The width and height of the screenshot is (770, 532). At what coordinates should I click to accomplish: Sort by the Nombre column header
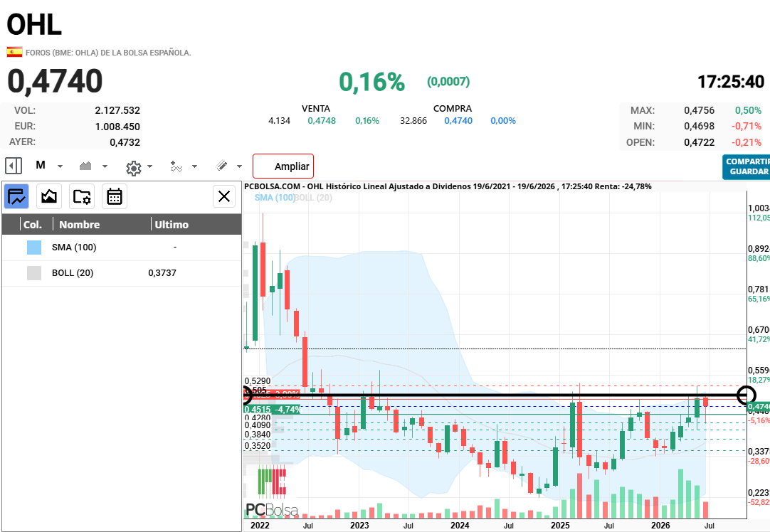[x=80, y=225]
